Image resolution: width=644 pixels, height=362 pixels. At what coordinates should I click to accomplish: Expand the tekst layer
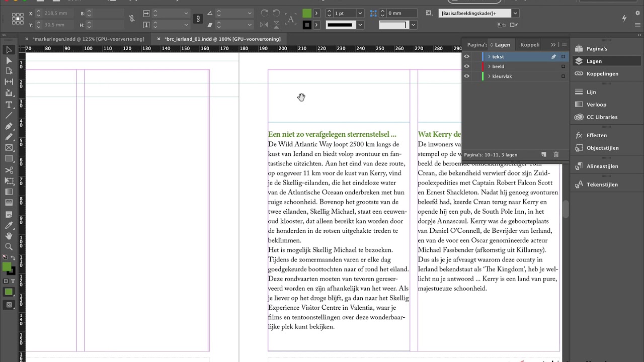tap(489, 57)
